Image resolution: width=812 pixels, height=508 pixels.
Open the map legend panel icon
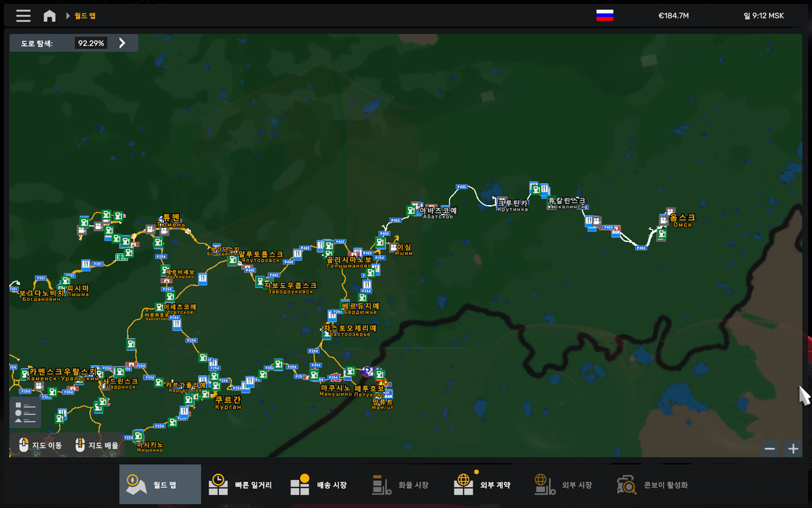point(25,413)
